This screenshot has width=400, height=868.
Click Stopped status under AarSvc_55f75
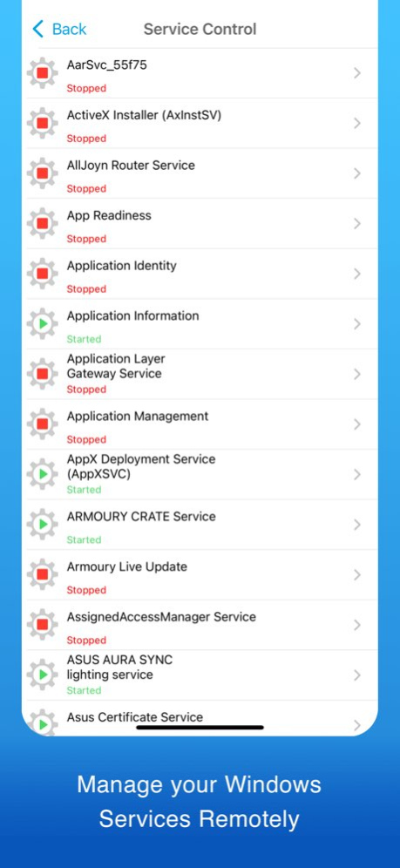click(86, 89)
